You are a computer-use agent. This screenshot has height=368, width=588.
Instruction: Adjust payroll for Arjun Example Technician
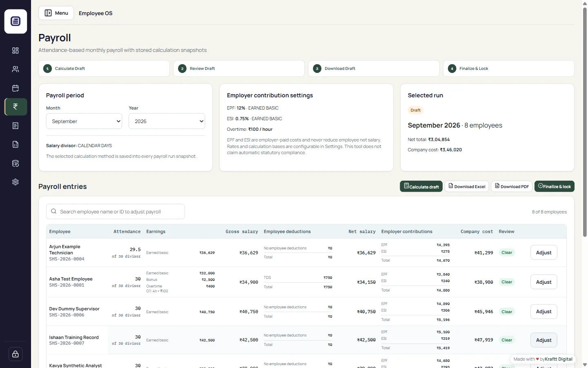(544, 253)
